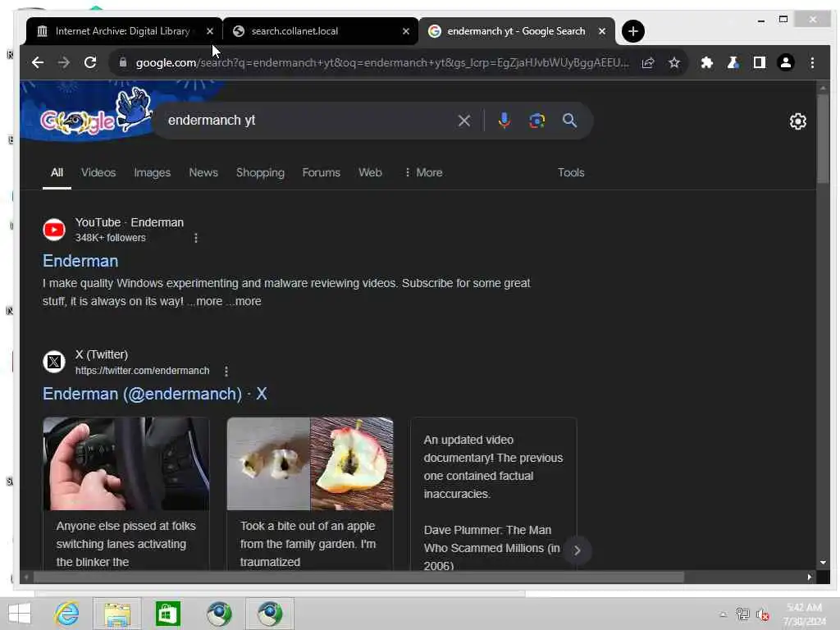Open the Windows Start button
This screenshot has height=630, width=840.
coord(20,614)
